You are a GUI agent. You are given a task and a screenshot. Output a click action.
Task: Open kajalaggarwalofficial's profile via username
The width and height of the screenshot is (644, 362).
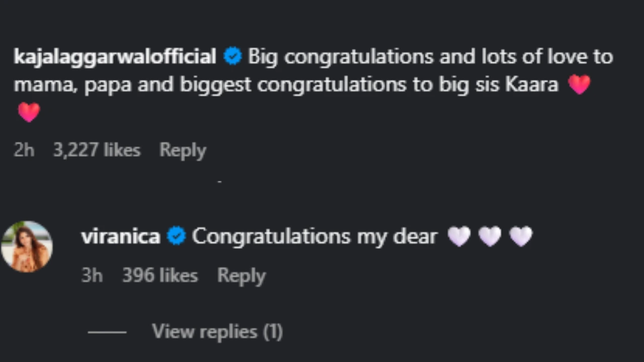pos(115,56)
